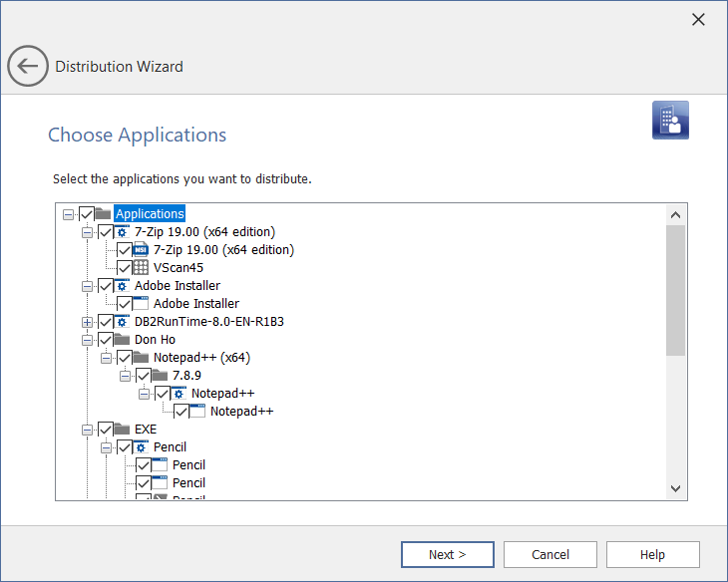Click the 7.8.9 folder icon

click(160, 376)
